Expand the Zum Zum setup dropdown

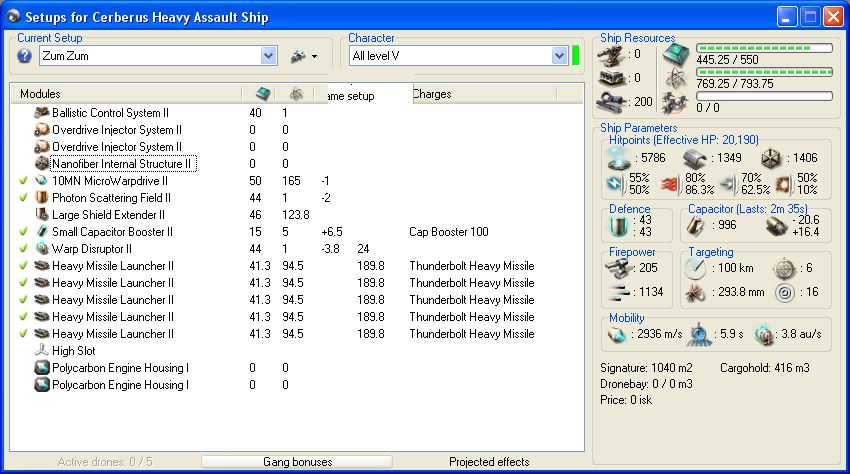268,56
